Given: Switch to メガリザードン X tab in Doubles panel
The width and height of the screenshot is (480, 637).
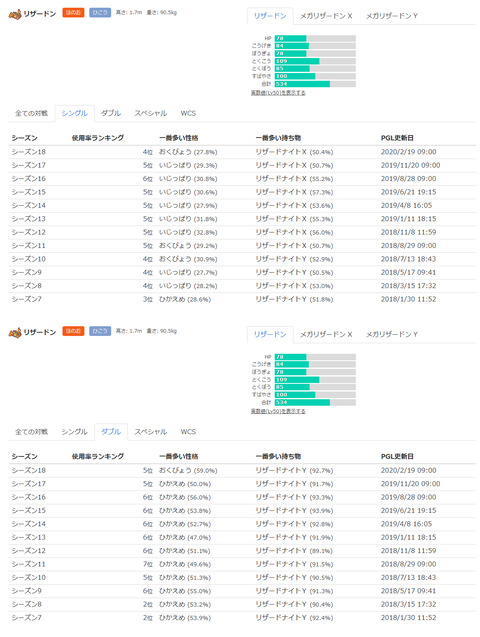Looking at the screenshot, I should pyautogui.click(x=326, y=334).
